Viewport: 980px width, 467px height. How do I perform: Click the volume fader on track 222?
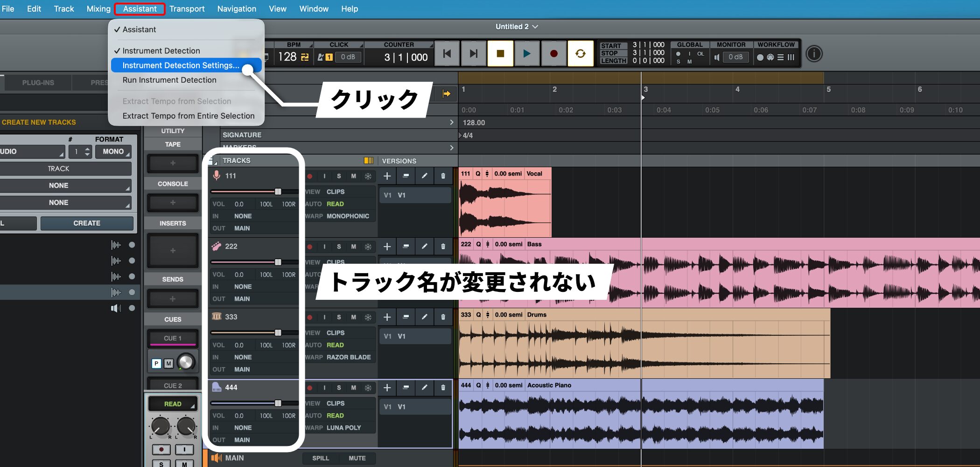278,262
